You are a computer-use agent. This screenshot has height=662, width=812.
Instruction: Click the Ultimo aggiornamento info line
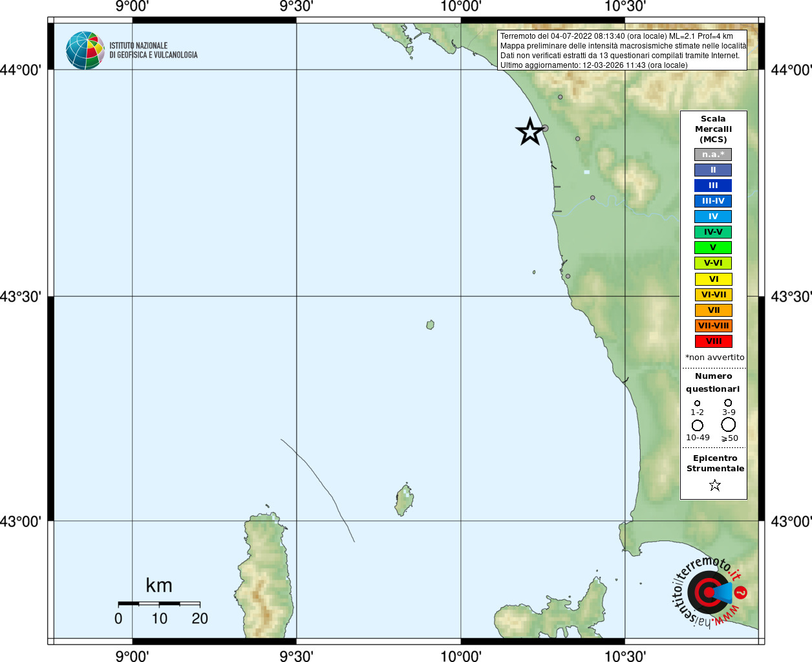[x=594, y=65]
